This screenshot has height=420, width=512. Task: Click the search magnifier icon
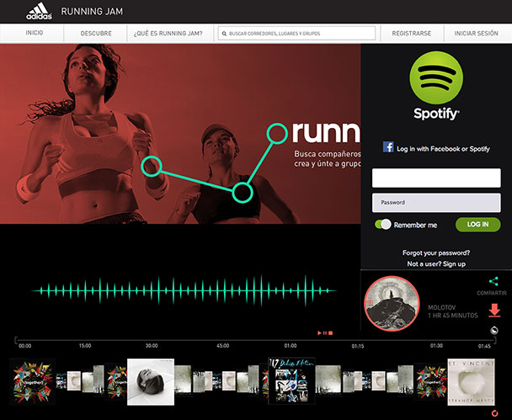coord(223,34)
